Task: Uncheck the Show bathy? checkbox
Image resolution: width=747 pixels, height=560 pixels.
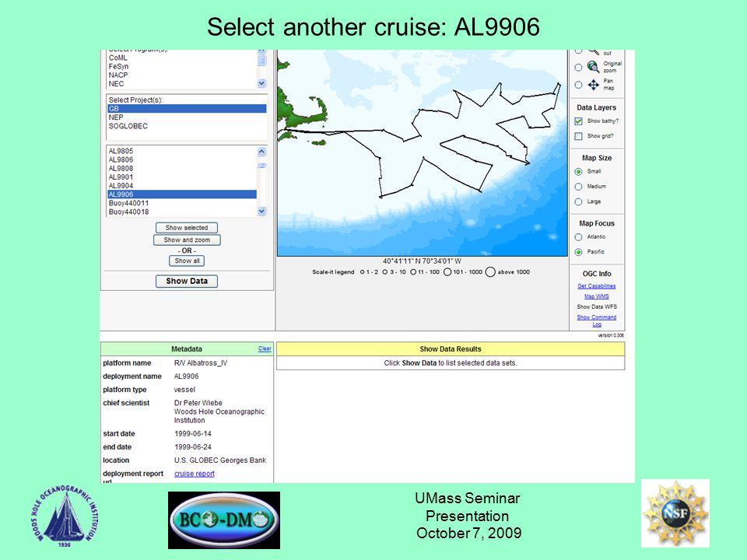Action: click(x=578, y=121)
